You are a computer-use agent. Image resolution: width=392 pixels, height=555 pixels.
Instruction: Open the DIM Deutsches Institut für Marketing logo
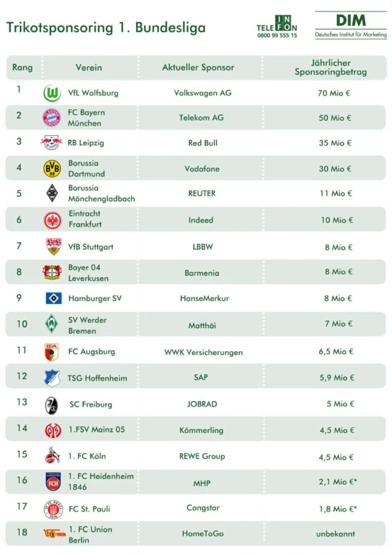click(351, 26)
